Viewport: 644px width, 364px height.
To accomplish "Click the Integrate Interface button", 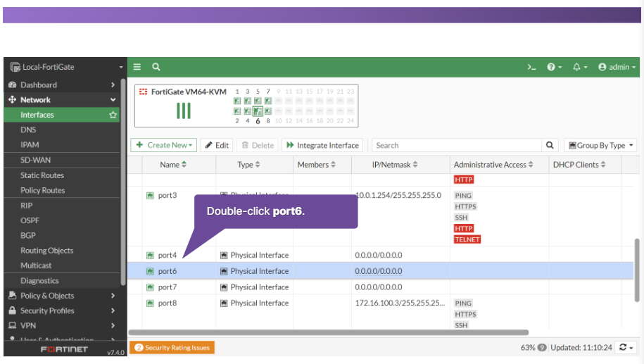I will click(x=322, y=145).
